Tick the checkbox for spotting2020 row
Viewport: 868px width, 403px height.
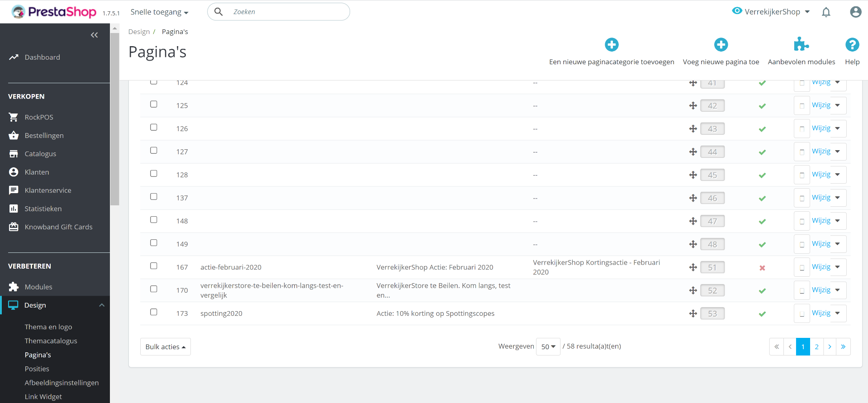[154, 312]
